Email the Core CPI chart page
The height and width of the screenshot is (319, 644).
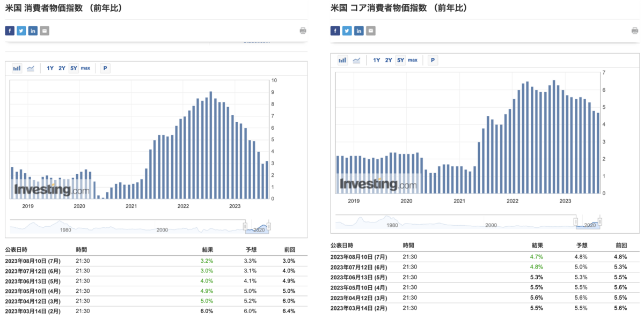[x=371, y=31]
